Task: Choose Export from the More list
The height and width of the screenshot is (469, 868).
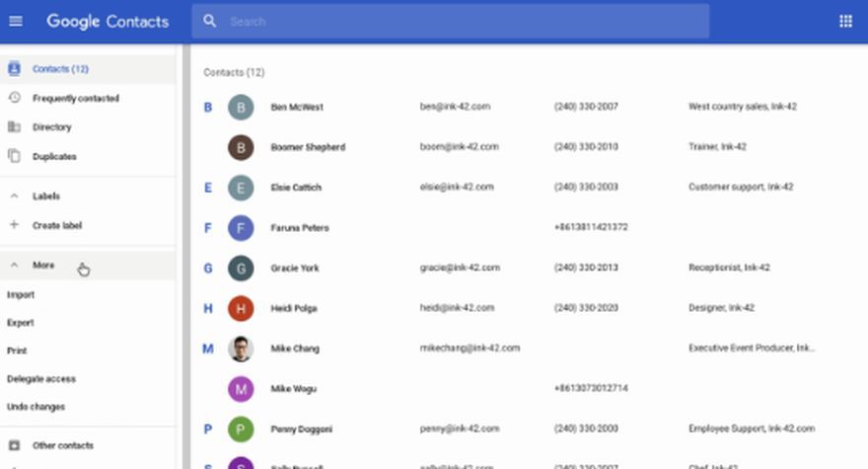Action: pyautogui.click(x=21, y=323)
